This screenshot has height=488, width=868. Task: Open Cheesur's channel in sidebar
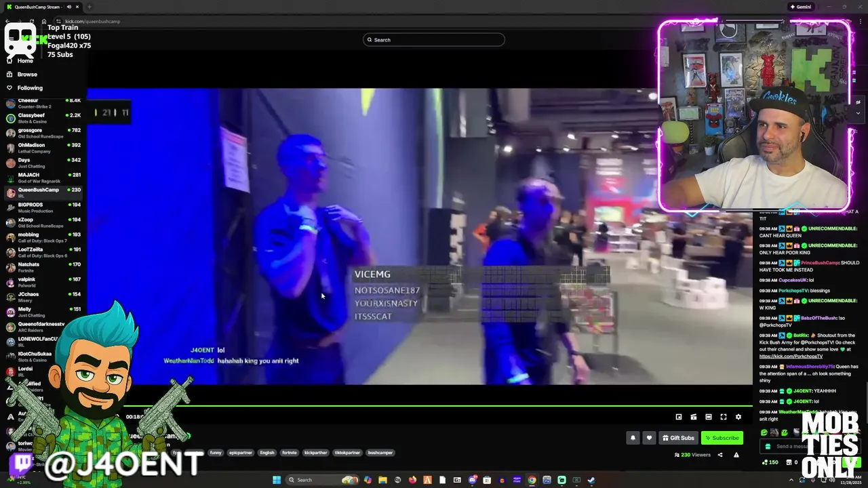click(x=43, y=103)
